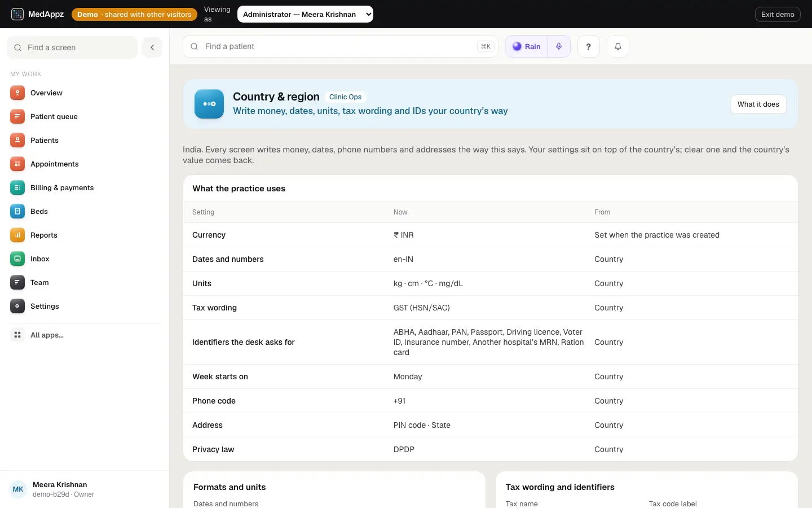Viewport: 812px width, 508px height.
Task: Open the What it does button
Action: pyautogui.click(x=758, y=104)
